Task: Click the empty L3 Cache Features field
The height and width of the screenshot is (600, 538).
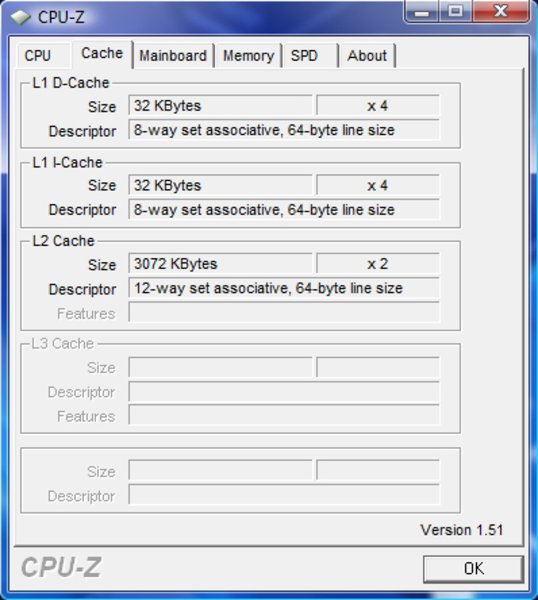Action: click(x=284, y=415)
